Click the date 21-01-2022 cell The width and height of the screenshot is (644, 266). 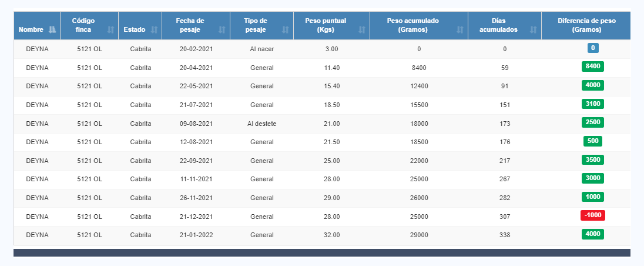196,235
